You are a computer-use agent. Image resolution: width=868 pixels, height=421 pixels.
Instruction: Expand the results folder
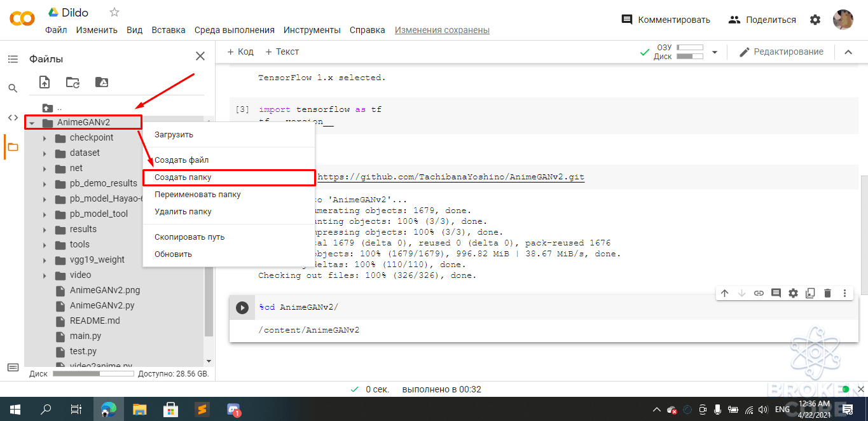(45, 230)
